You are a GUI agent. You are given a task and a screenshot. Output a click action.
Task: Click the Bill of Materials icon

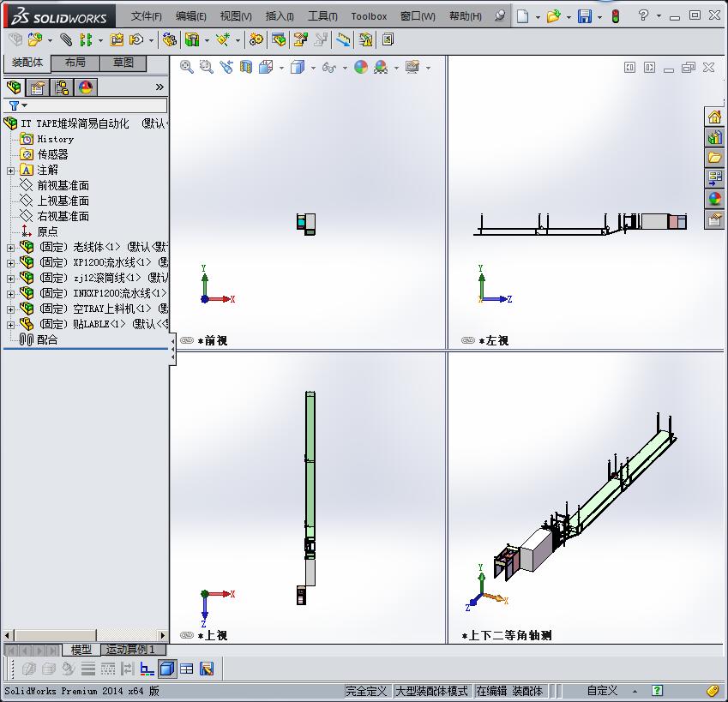tap(279, 40)
